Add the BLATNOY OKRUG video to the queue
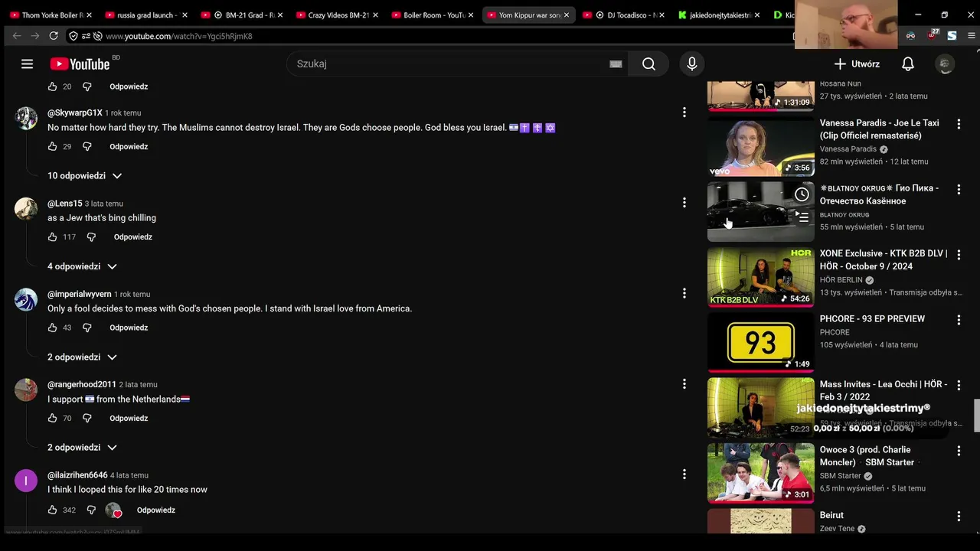Screen dimensions: 980x551 (802, 217)
